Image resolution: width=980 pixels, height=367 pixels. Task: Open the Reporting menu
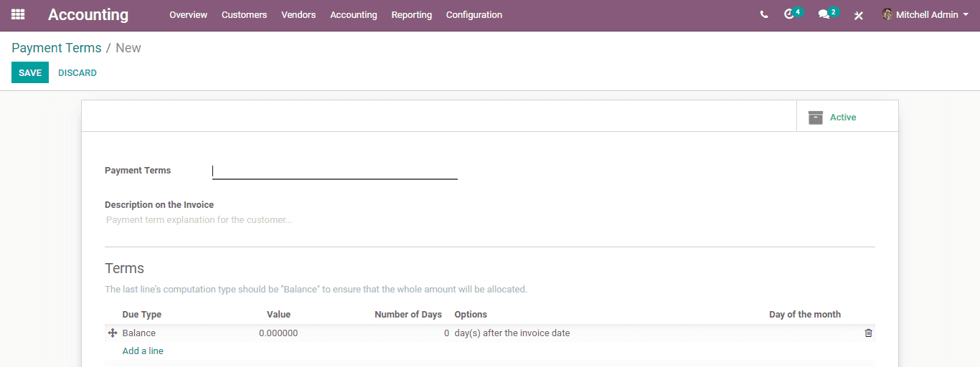(412, 14)
